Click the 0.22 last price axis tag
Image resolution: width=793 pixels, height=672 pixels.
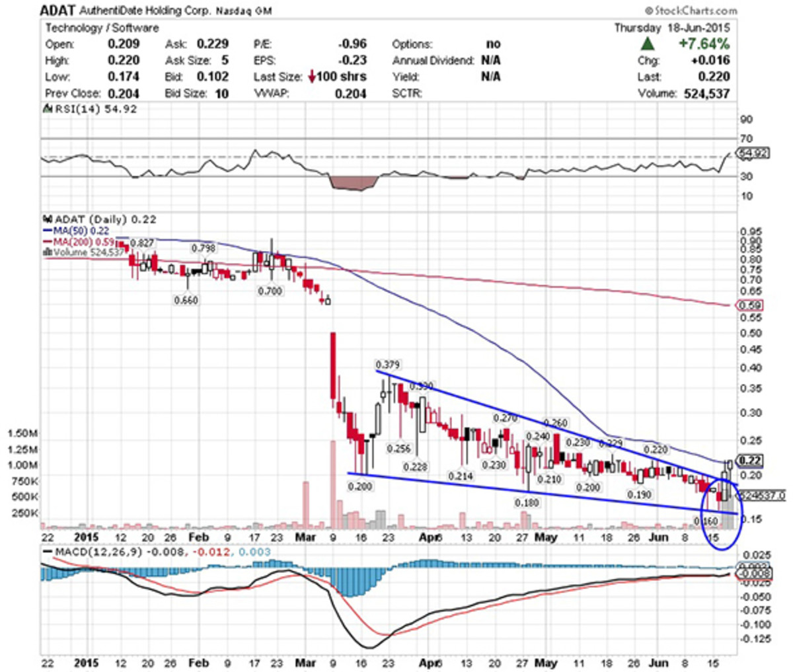tap(751, 461)
